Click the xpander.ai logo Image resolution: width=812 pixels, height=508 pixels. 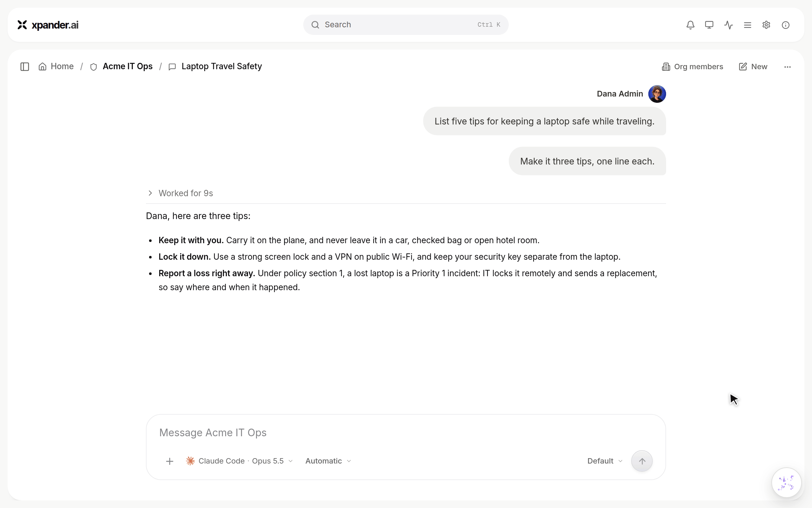pyautogui.click(x=48, y=25)
